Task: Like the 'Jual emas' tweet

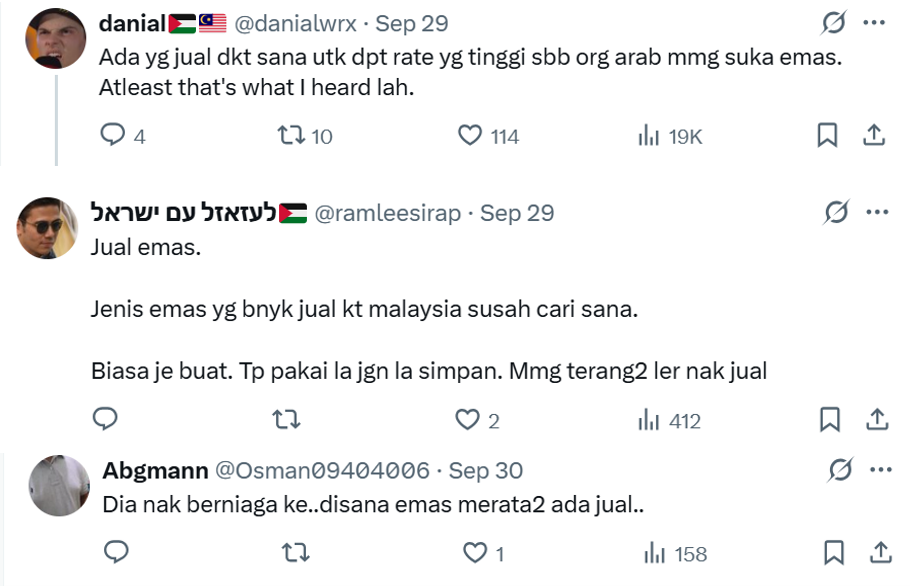Action: pos(467,420)
